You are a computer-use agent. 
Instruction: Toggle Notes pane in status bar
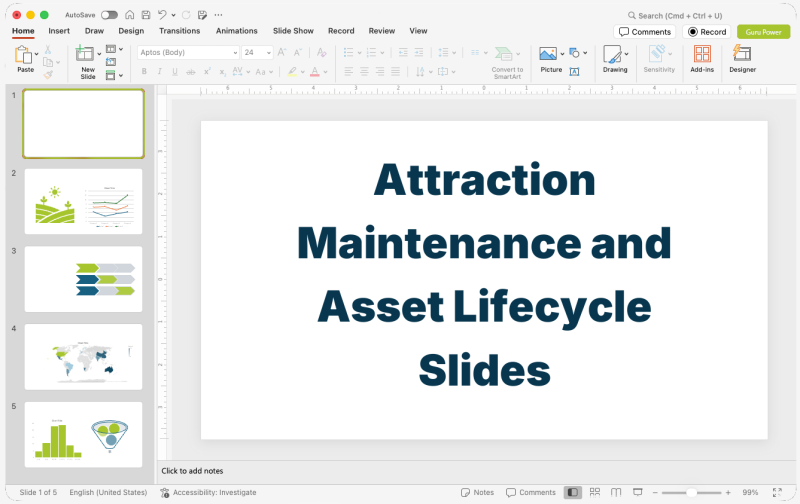pyautogui.click(x=478, y=492)
